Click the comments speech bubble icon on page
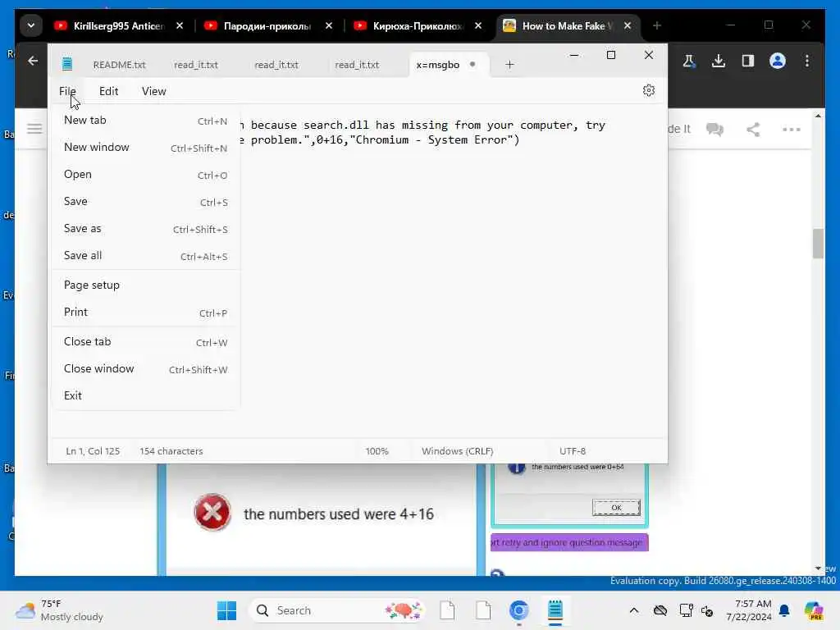The height and width of the screenshot is (630, 840). coord(714,129)
